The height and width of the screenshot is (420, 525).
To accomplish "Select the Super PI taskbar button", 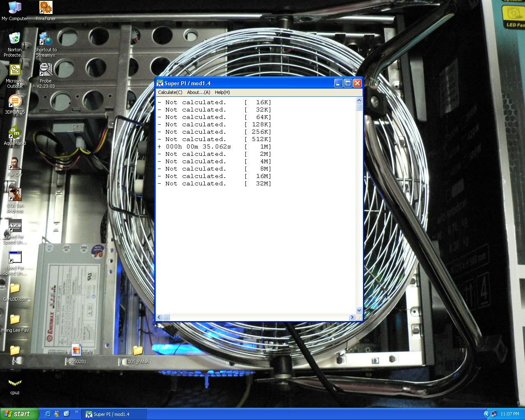I will (114, 414).
